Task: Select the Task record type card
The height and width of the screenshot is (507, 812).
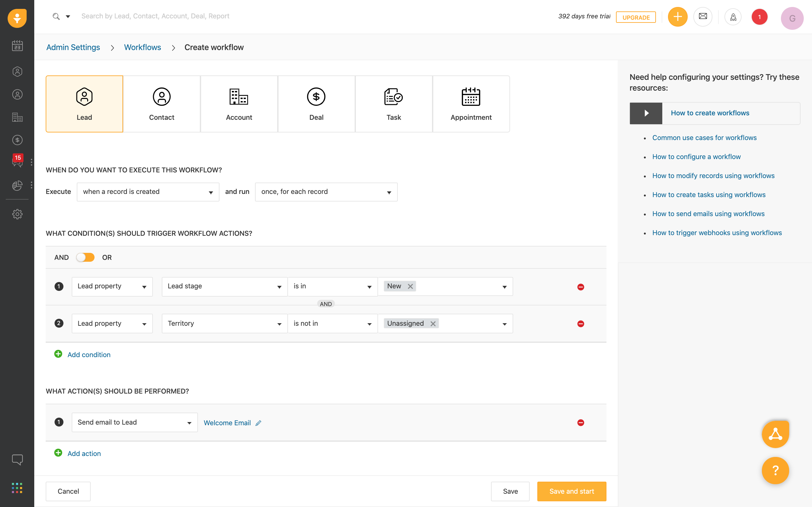Action: pyautogui.click(x=393, y=104)
